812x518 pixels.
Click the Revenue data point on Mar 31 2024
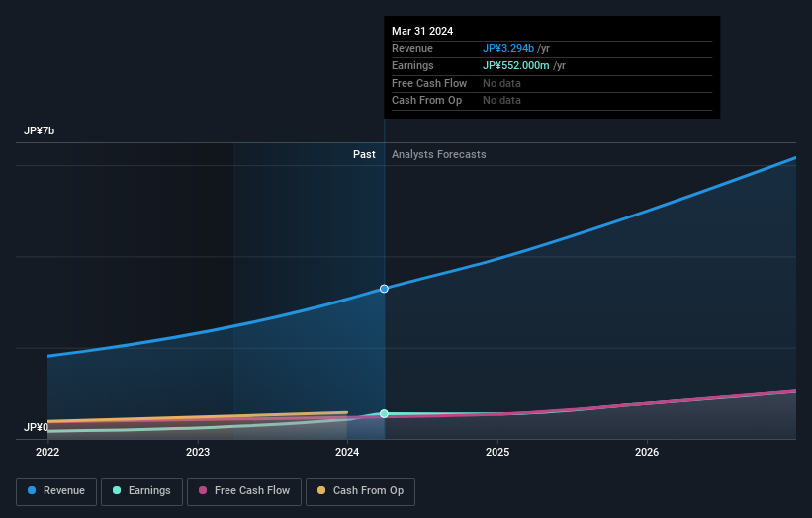(x=384, y=289)
